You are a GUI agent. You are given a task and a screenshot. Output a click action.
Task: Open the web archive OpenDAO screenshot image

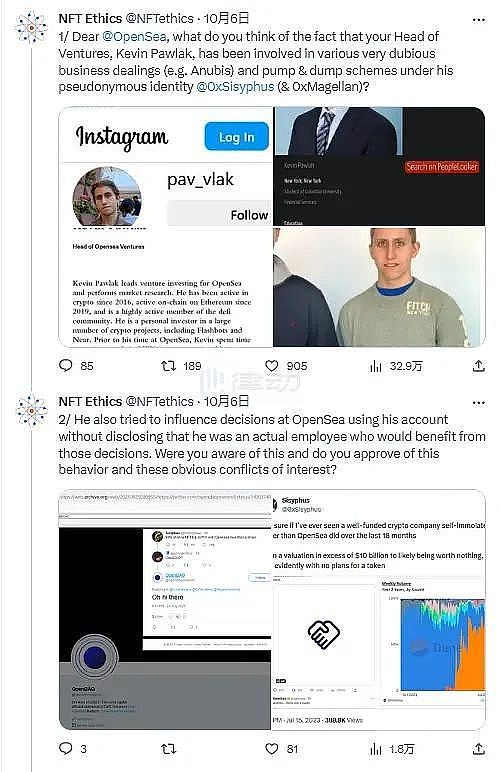click(x=165, y=610)
